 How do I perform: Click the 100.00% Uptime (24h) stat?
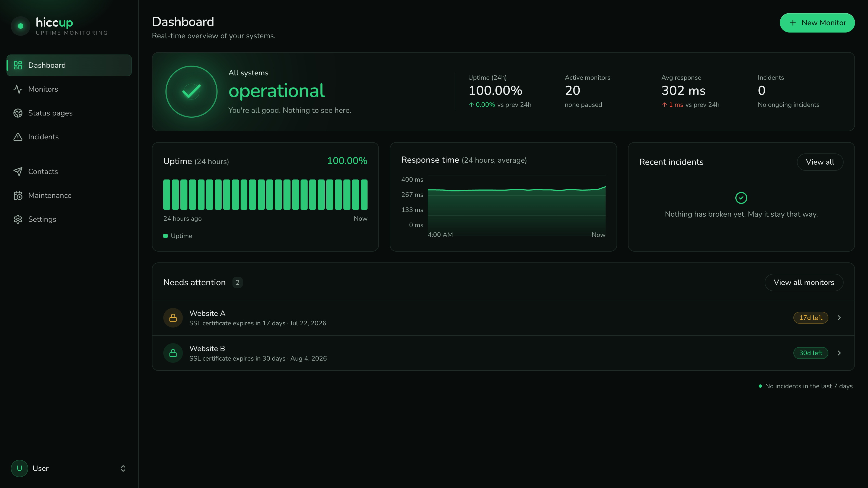[495, 91]
